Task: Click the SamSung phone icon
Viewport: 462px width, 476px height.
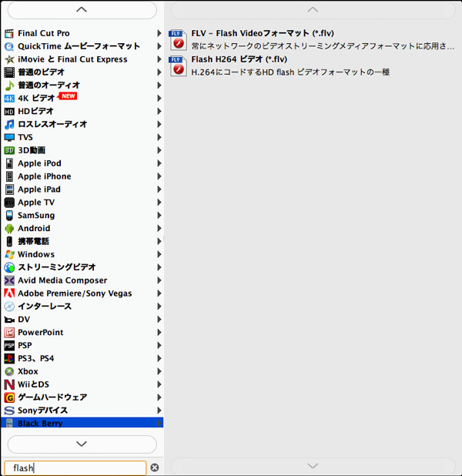Action: point(9,216)
